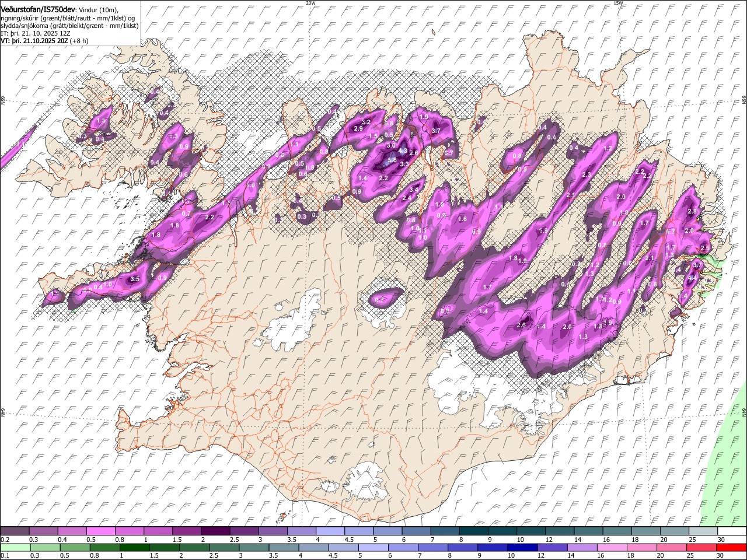Click the 4.3 precipitation value on map
The height and width of the screenshot is (560, 747).
(402, 150)
